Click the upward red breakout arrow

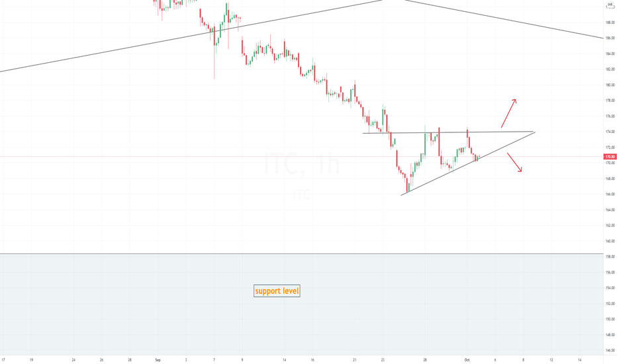508,113
